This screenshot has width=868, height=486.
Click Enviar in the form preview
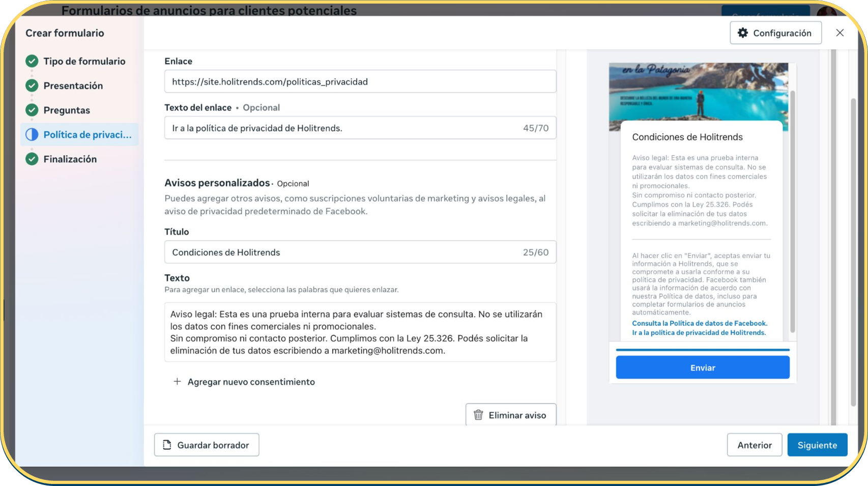click(x=703, y=367)
